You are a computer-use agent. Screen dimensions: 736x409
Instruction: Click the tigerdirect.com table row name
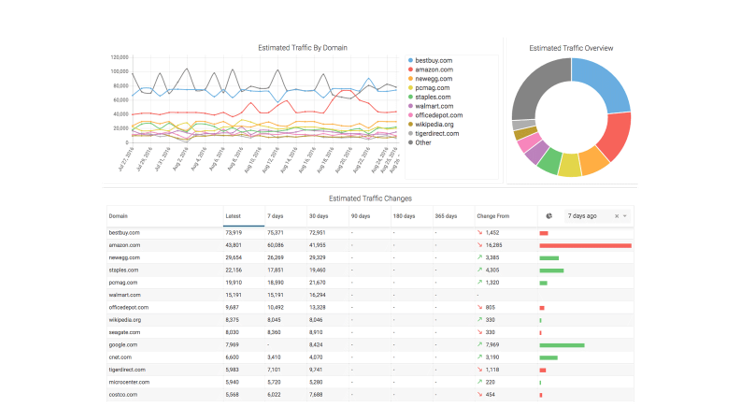click(127, 370)
